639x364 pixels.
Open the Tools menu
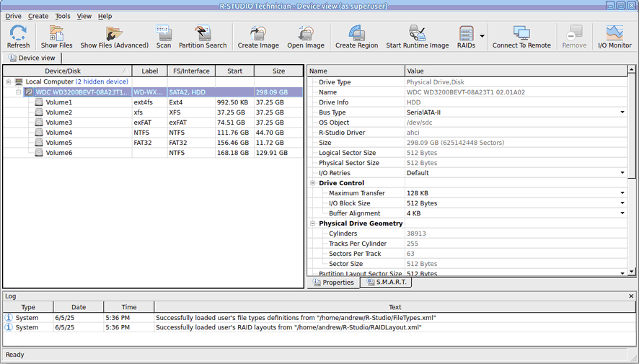(x=63, y=16)
